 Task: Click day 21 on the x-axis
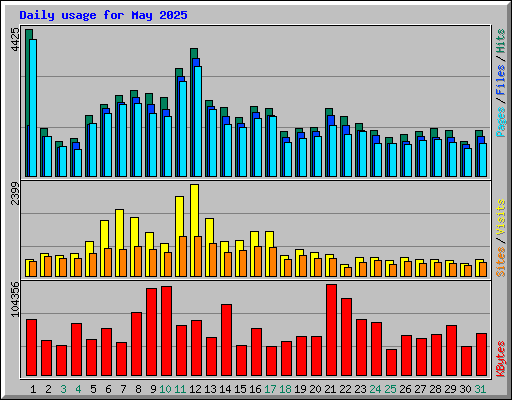click(330, 389)
